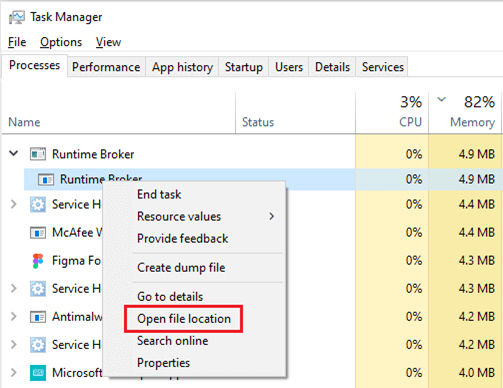Select the parent Runtime Broker row text
The width and height of the screenshot is (503, 388).
93,154
